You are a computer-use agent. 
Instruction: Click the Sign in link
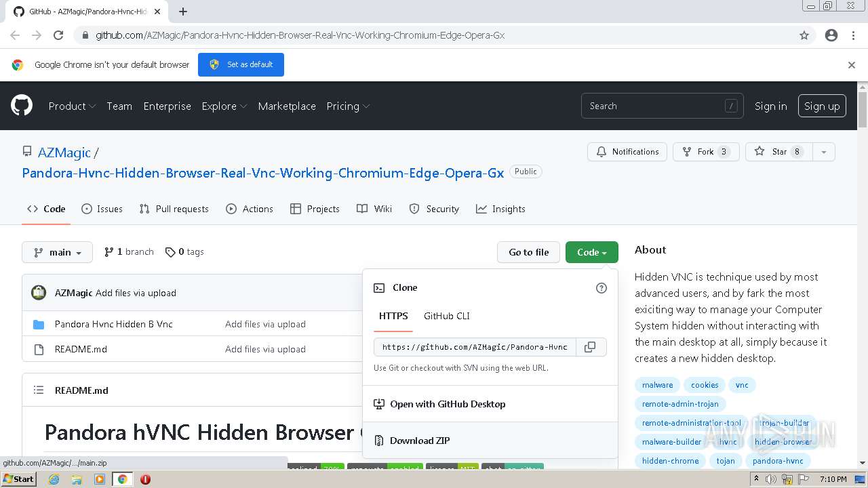coord(771,106)
